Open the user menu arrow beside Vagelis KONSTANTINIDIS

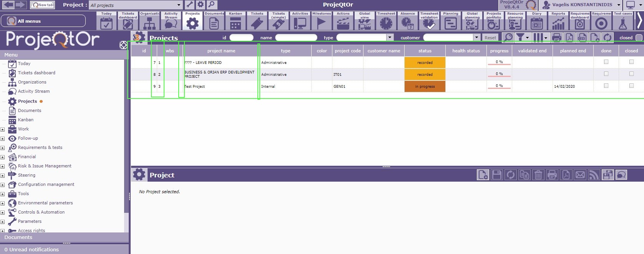[618, 5]
